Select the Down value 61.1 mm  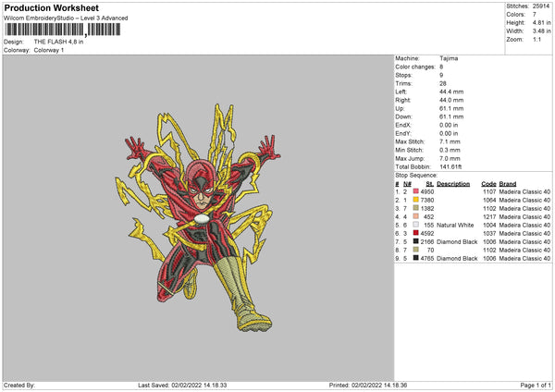[451, 116]
